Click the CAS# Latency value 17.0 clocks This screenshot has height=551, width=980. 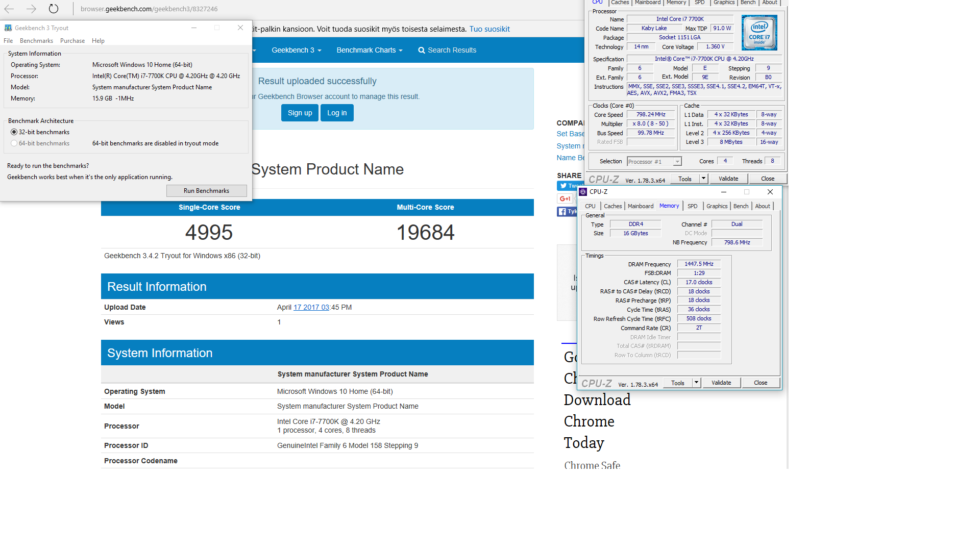click(699, 282)
